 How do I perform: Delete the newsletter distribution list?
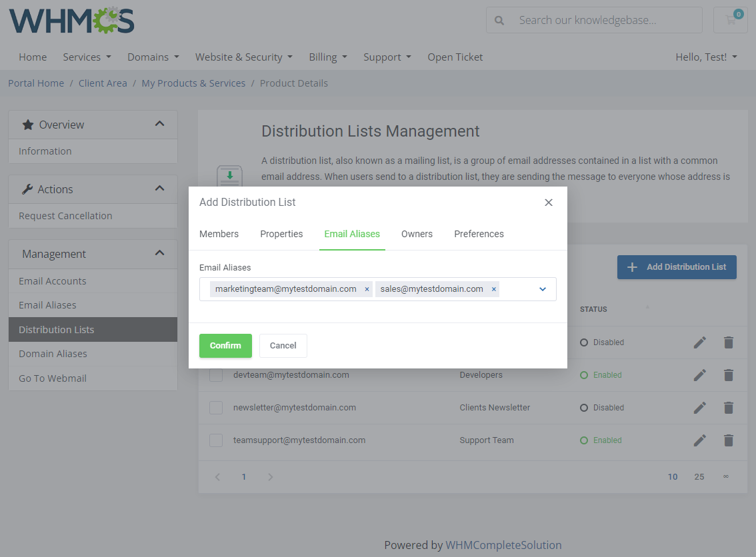coord(729,408)
